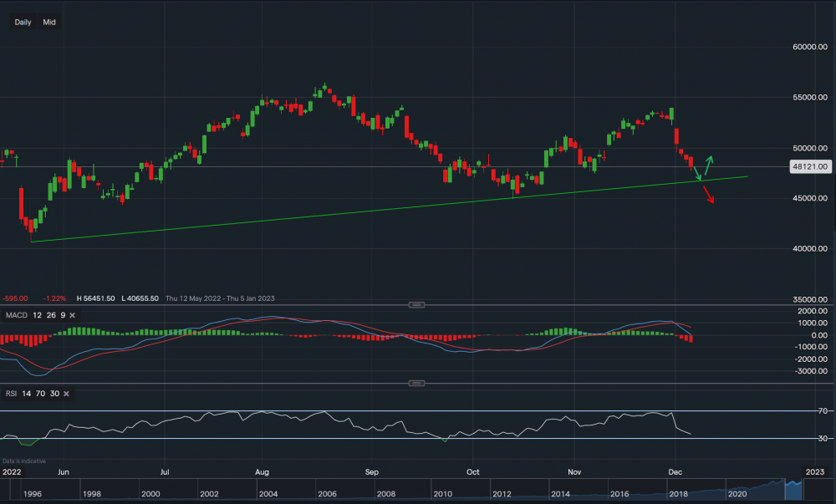Screen dimensions: 836x504
Task: Click the RSI panel resize grip handle
Action: pyautogui.click(x=415, y=382)
